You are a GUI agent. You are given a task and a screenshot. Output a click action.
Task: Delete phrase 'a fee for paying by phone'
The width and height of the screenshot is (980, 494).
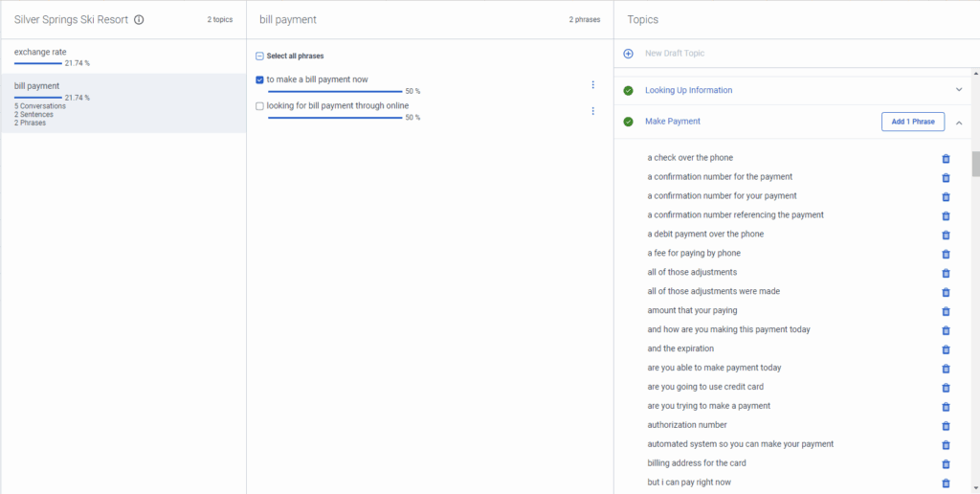tap(946, 254)
